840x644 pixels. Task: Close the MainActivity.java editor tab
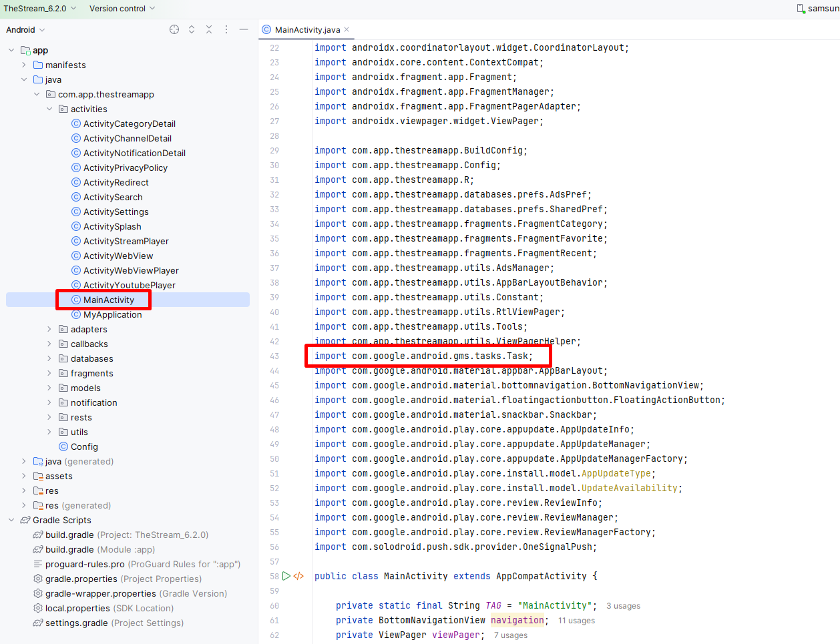347,29
